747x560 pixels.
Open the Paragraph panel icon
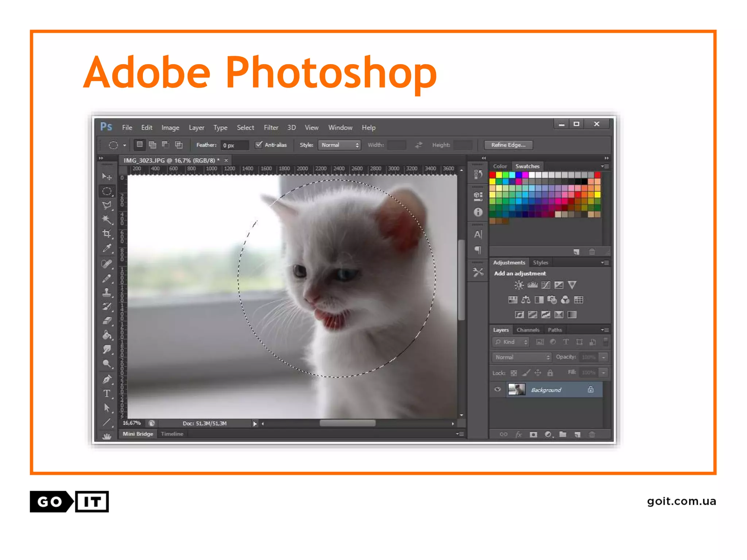pos(478,250)
